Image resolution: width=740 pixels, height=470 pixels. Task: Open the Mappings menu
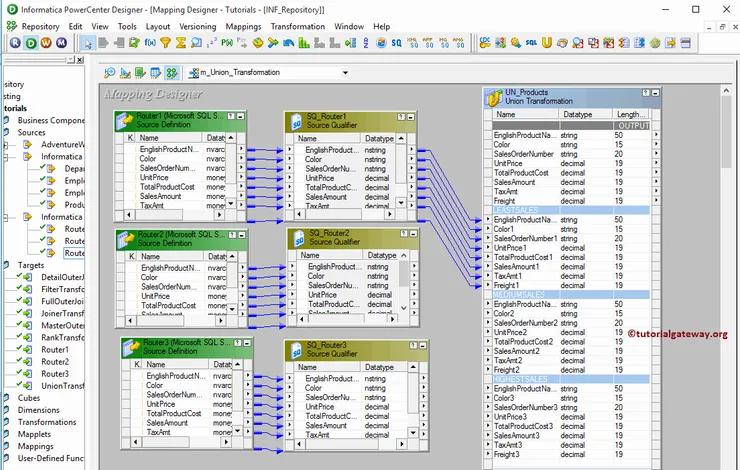click(243, 26)
